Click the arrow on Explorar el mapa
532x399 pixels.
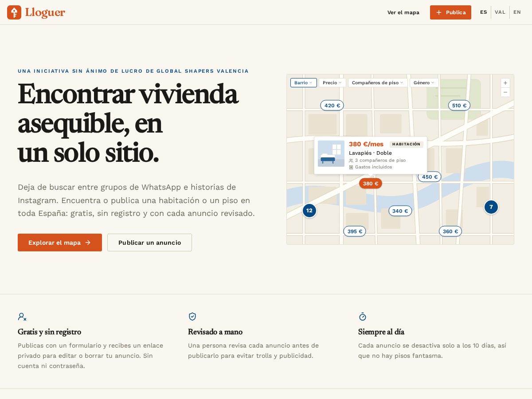pos(88,243)
